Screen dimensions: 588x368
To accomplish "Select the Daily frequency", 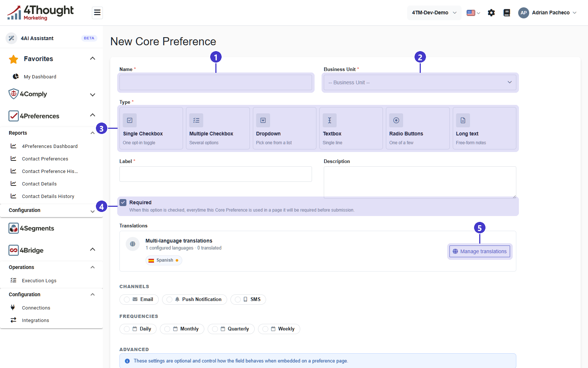I will click(x=138, y=329).
